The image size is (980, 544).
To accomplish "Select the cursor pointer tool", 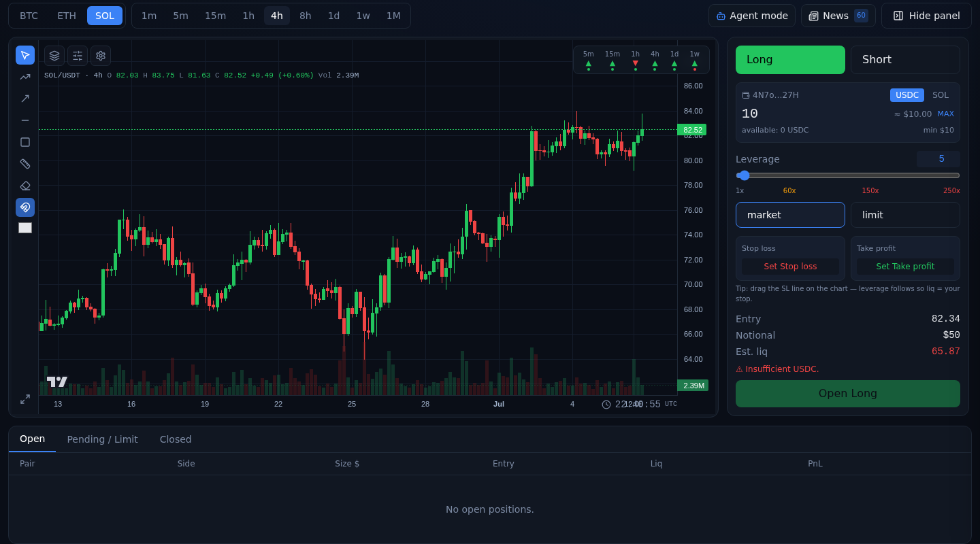I will 25,55.
